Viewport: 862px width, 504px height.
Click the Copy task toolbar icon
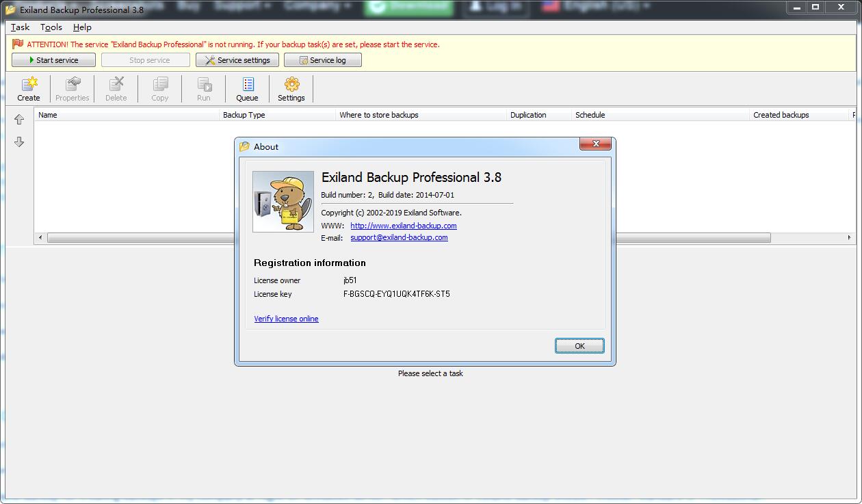159,88
